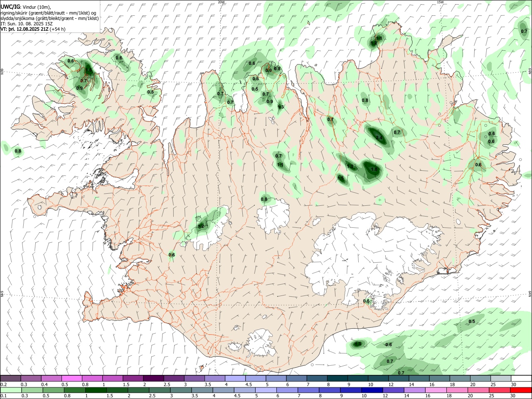The width and height of the screenshot is (532, 399).
Task: Select the white snow swatch above 30
Action: pyautogui.click(x=521, y=378)
